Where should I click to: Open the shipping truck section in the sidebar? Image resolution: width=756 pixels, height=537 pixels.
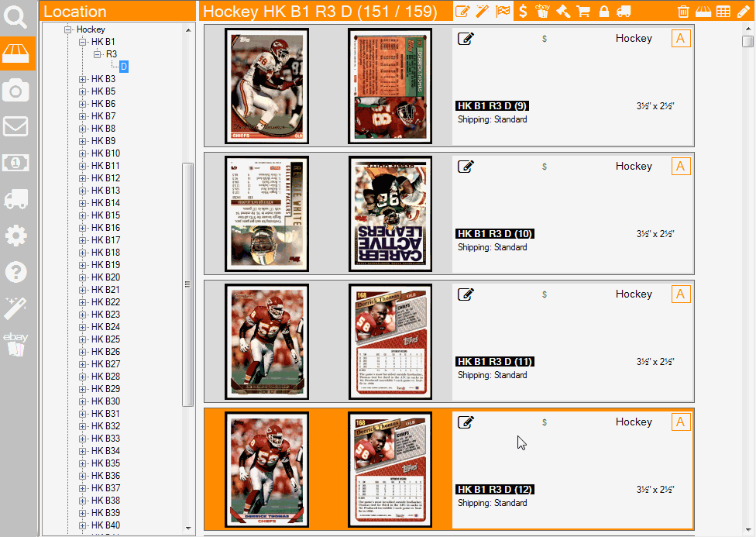point(15,199)
